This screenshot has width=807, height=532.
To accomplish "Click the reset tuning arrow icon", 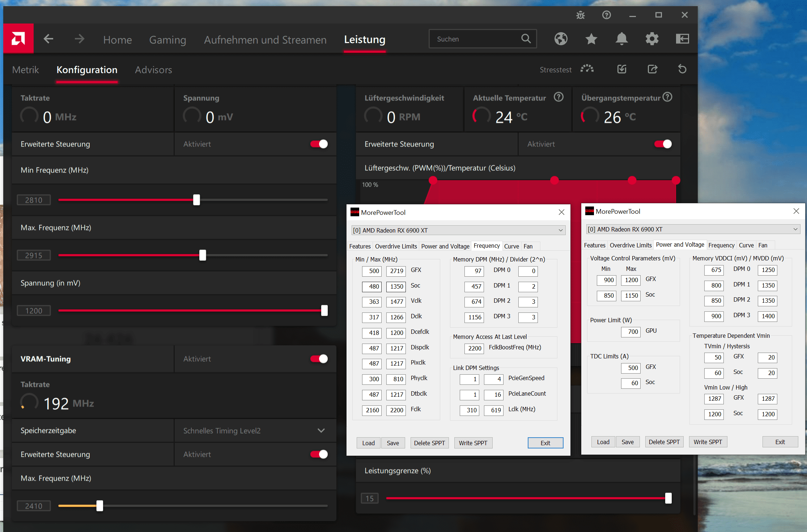I will (682, 69).
